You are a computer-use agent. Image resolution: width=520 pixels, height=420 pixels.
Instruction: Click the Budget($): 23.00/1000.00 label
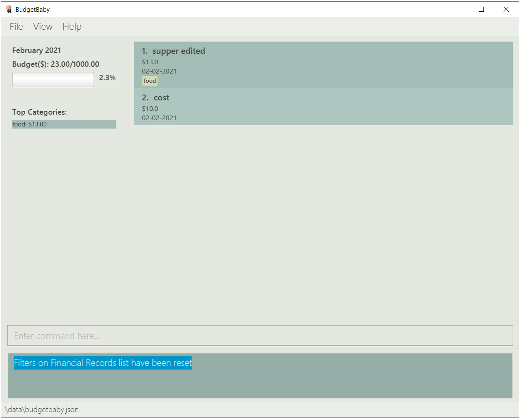click(56, 64)
